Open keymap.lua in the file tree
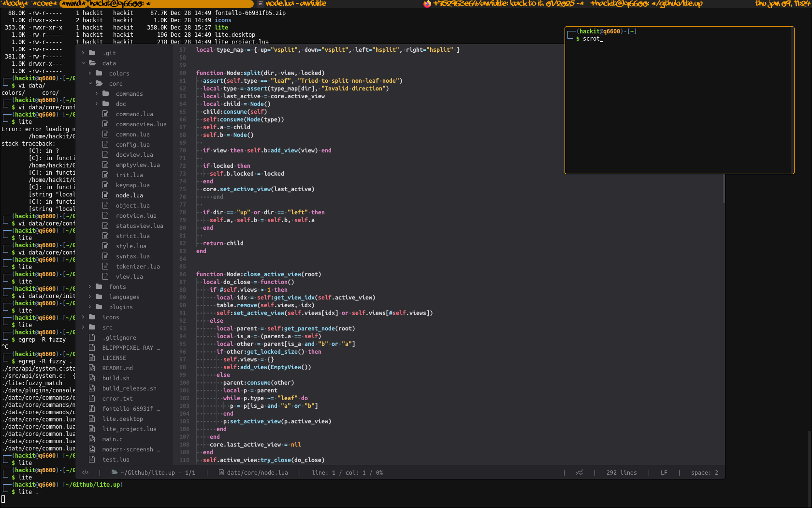812x508 pixels. pyautogui.click(x=132, y=185)
